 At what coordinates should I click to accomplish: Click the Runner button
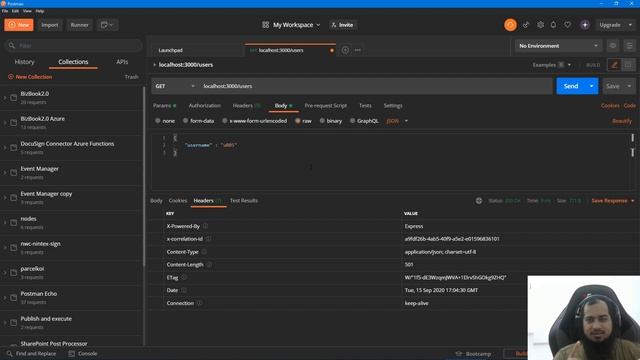coord(80,25)
